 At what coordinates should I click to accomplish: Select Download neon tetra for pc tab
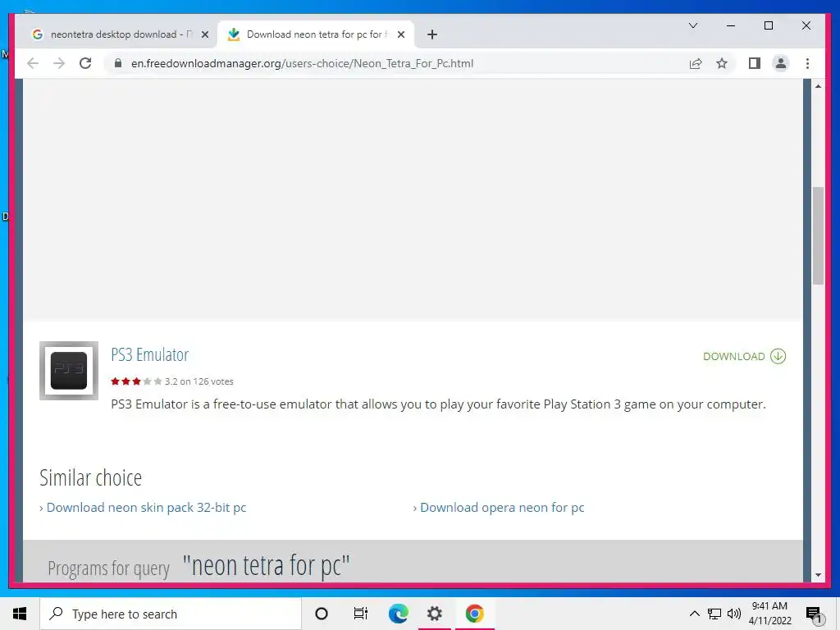[x=316, y=34]
